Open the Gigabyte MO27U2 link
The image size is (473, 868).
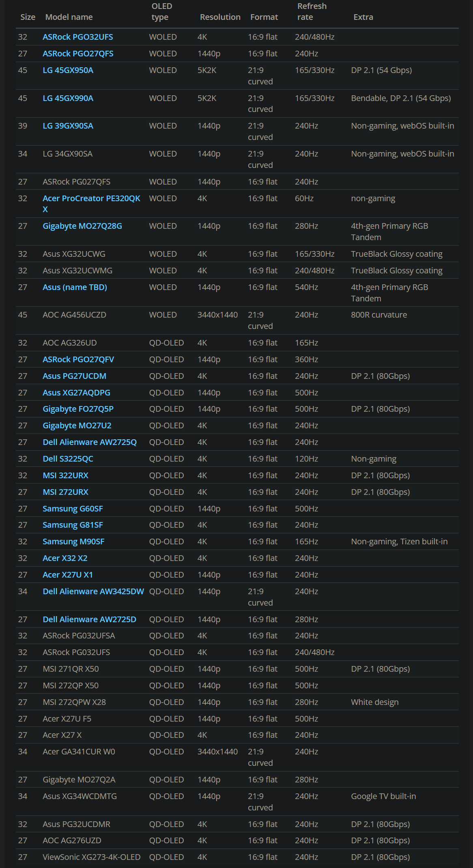pyautogui.click(x=77, y=425)
